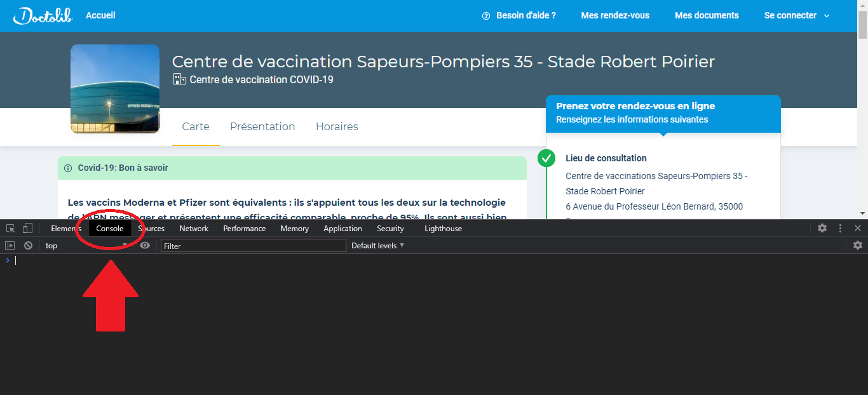Click the Lieu de consultation label

606,159
